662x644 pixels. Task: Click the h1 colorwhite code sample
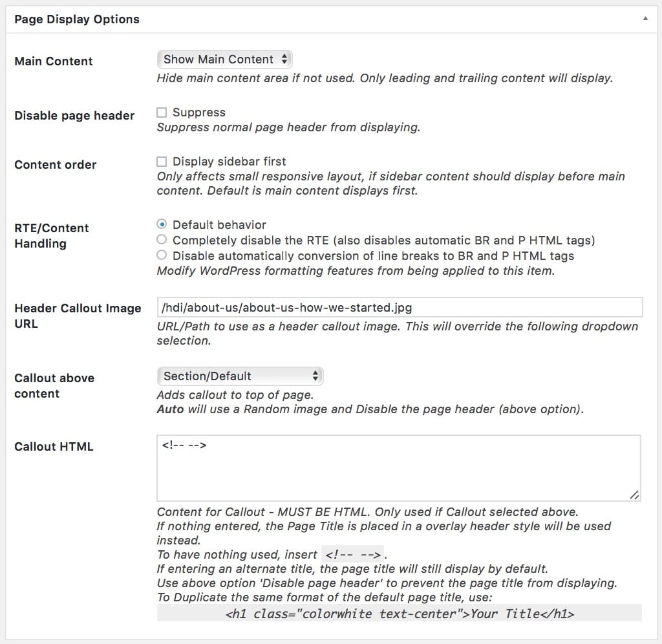click(399, 613)
